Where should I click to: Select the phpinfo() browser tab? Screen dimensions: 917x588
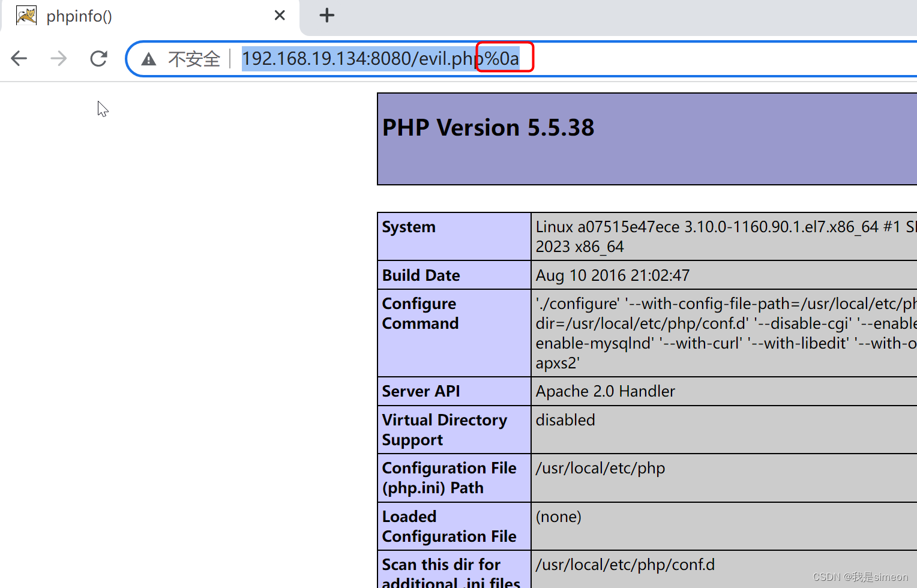click(150, 16)
